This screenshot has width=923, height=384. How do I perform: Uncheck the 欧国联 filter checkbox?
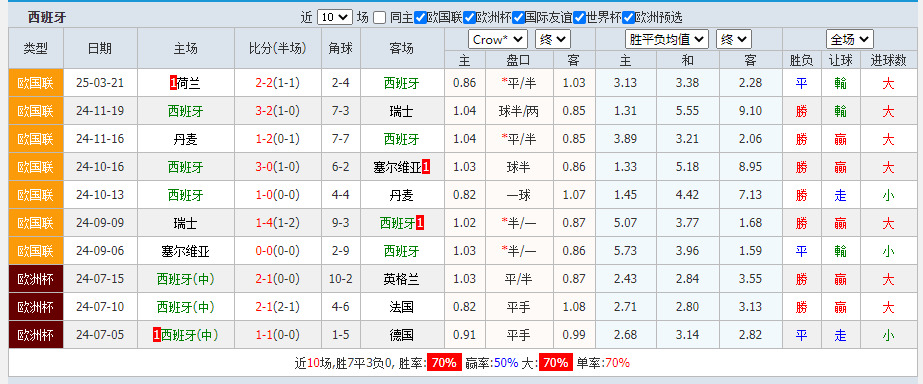click(x=420, y=18)
